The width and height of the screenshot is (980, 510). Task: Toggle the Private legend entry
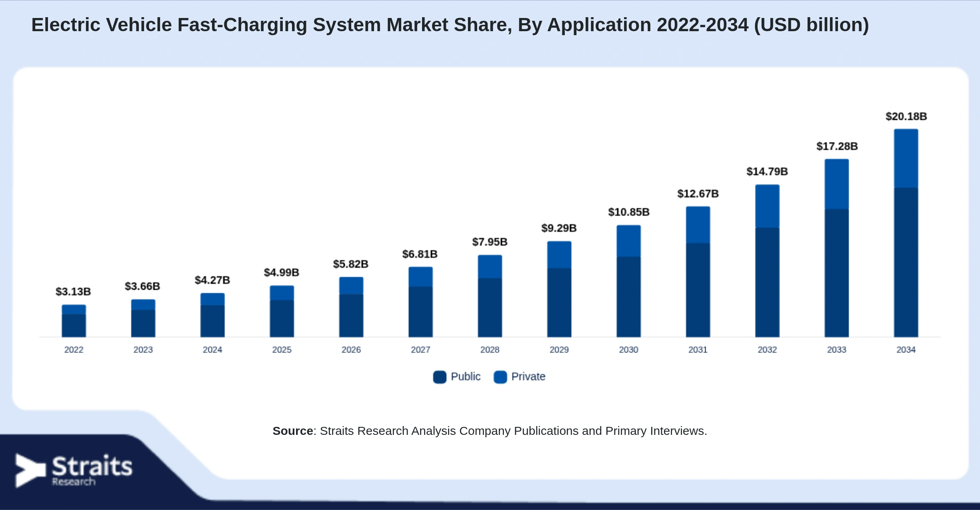pos(520,377)
